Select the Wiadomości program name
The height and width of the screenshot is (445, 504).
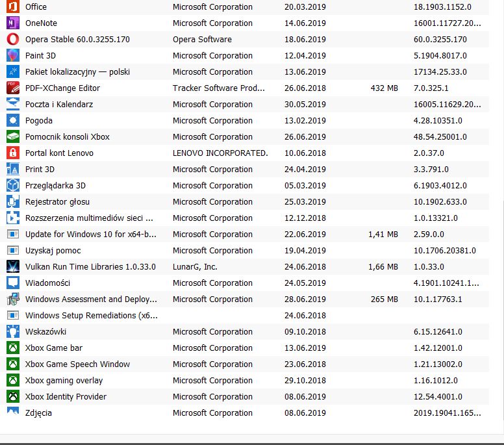(x=47, y=283)
